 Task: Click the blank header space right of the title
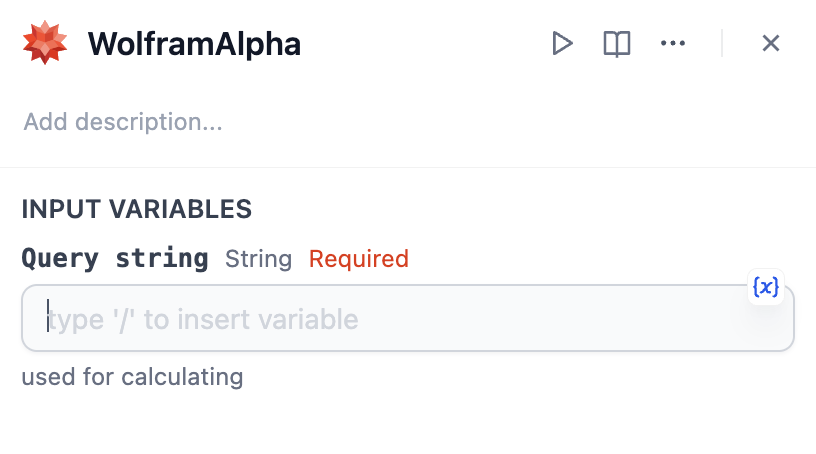click(420, 44)
